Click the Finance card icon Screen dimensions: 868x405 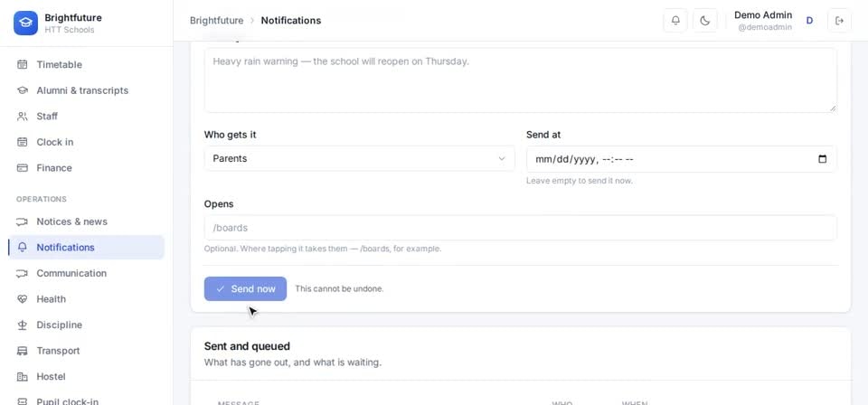[22, 167]
